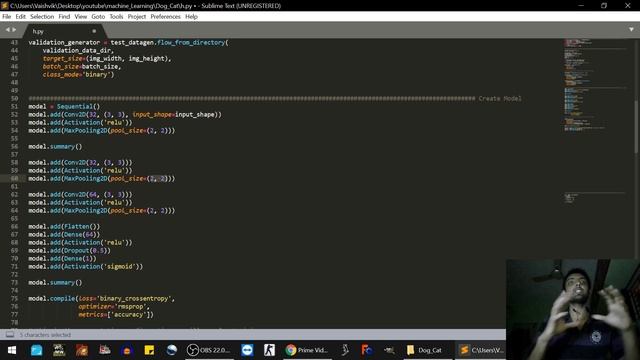Open the blue taskbar app next to Start

click(x=37, y=350)
